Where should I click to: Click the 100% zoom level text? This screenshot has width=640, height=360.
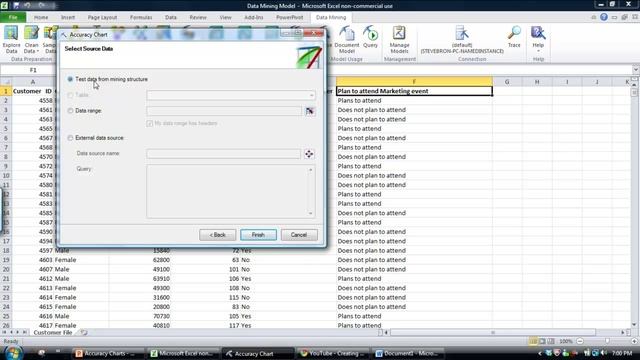(x=566, y=341)
